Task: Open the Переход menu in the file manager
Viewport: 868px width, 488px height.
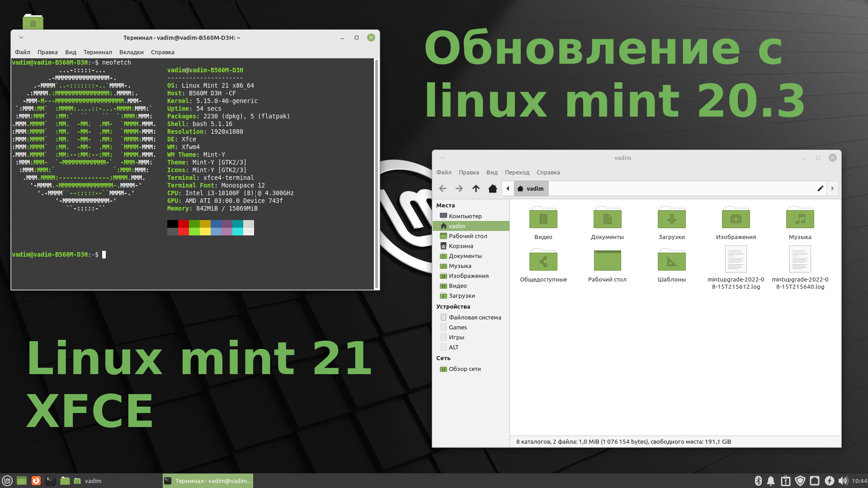Action: [x=517, y=172]
